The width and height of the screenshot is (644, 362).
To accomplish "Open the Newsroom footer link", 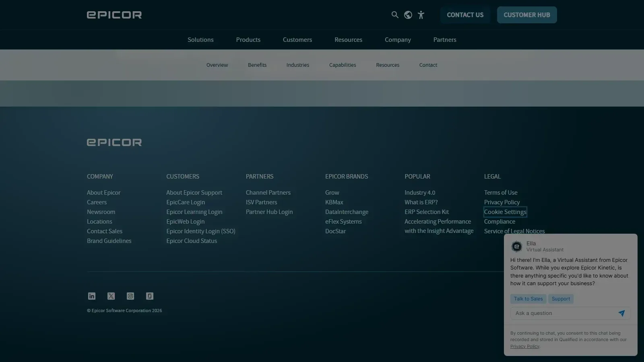I will [x=101, y=212].
